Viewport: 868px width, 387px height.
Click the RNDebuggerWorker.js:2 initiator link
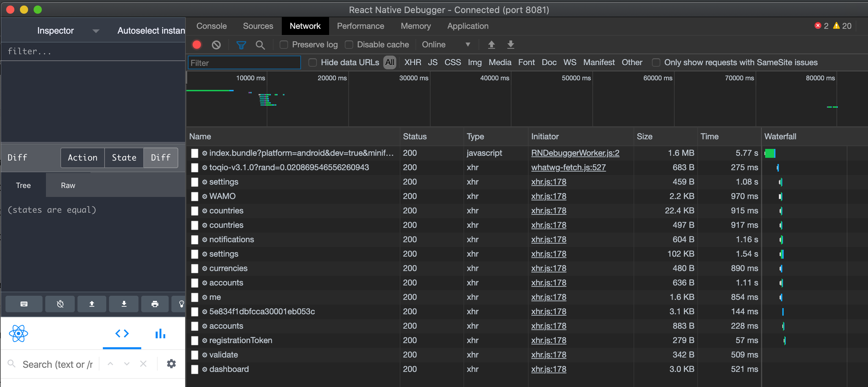pyautogui.click(x=575, y=153)
